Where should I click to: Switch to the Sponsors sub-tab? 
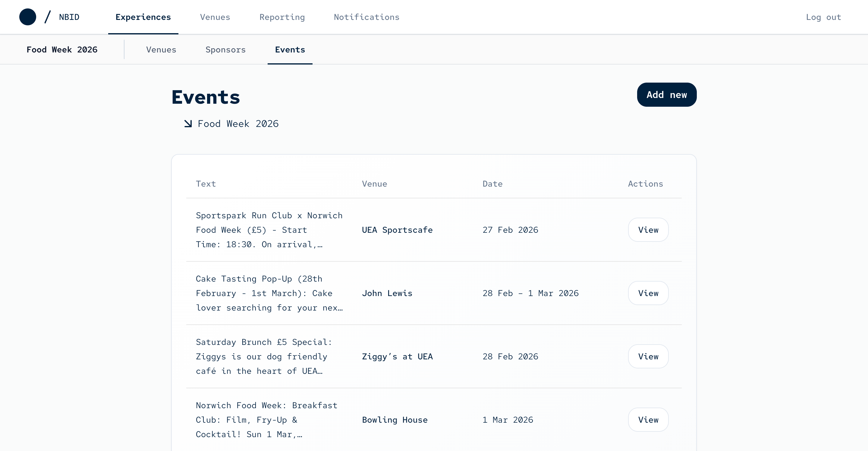coord(225,49)
